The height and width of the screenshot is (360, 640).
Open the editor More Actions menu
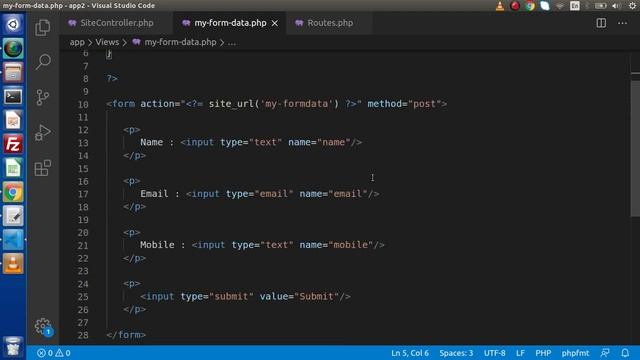pyautogui.click(x=622, y=23)
